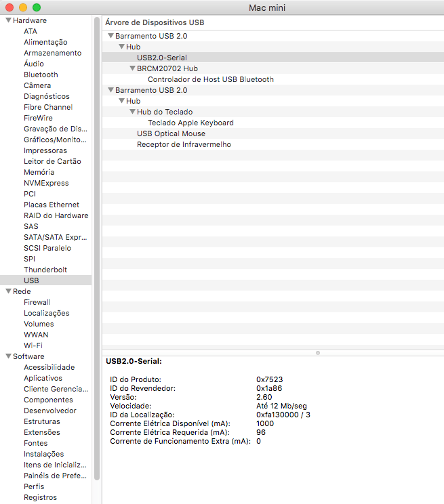444x504 pixels.
Task: Open Cliente Gerencia... under Software
Action: click(x=56, y=389)
